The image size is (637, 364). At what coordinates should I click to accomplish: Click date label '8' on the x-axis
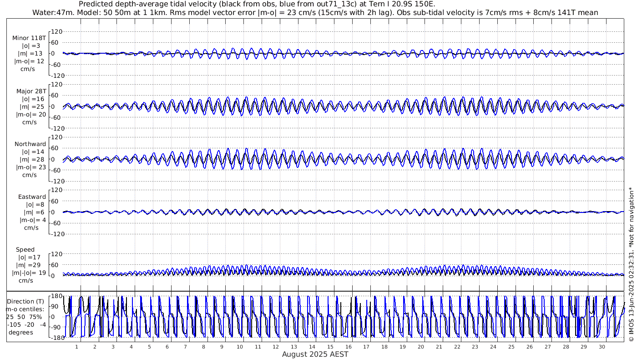tap(203, 347)
